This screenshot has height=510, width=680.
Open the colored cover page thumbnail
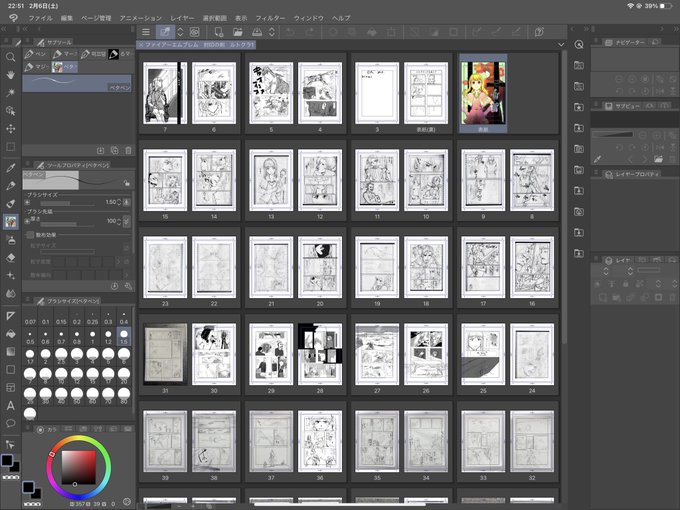coord(483,93)
